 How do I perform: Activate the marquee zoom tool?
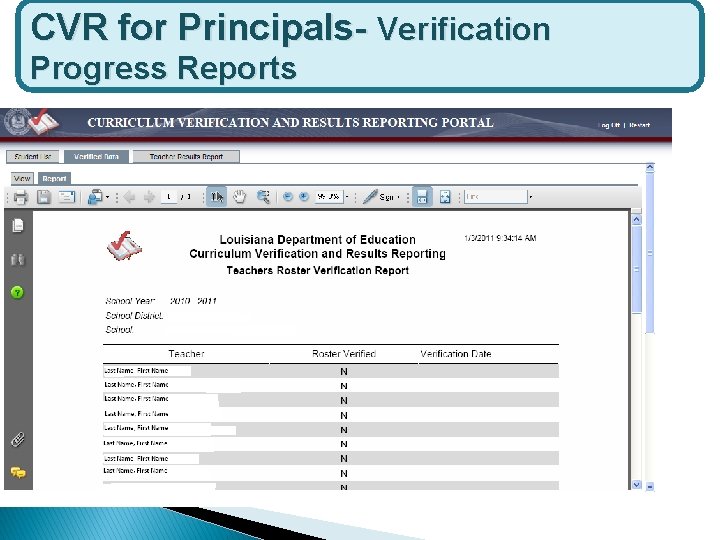click(263, 197)
